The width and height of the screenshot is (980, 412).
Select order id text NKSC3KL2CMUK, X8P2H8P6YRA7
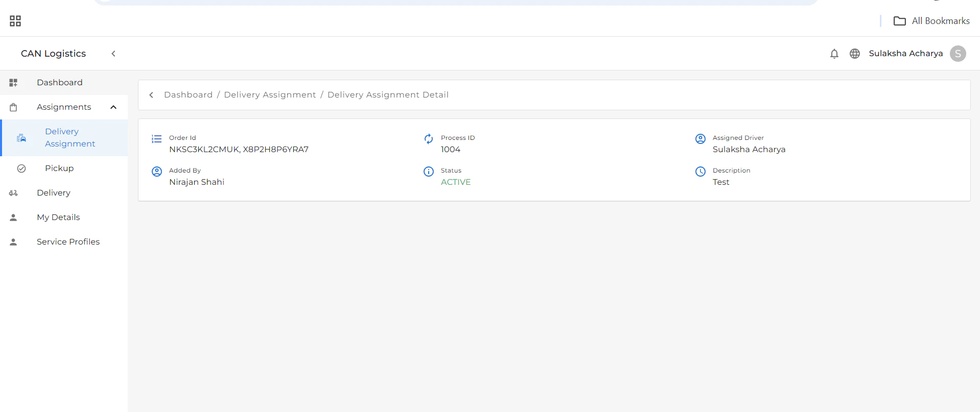point(239,150)
